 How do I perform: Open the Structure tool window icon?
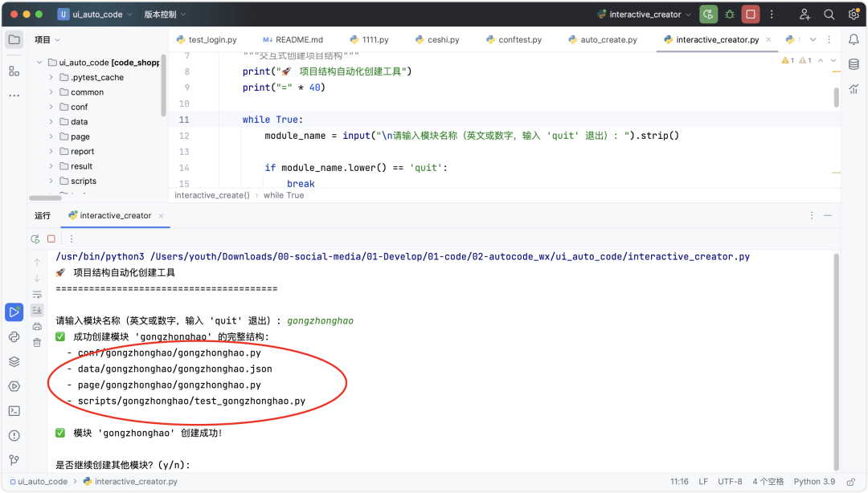click(x=14, y=71)
